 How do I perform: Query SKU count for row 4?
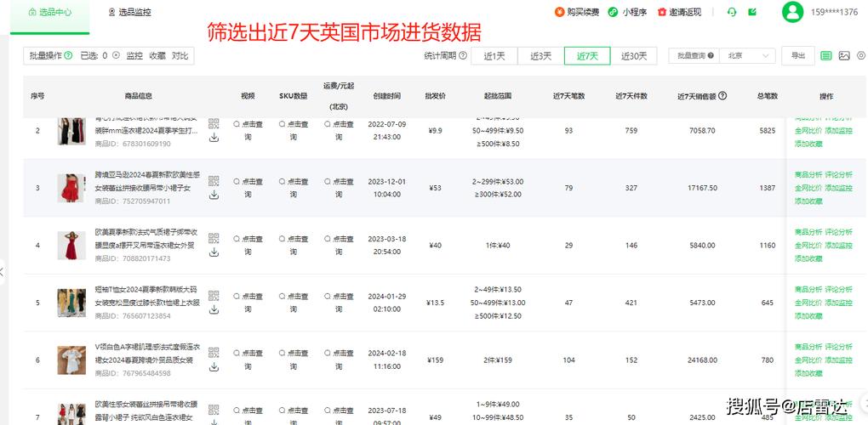[x=294, y=245]
